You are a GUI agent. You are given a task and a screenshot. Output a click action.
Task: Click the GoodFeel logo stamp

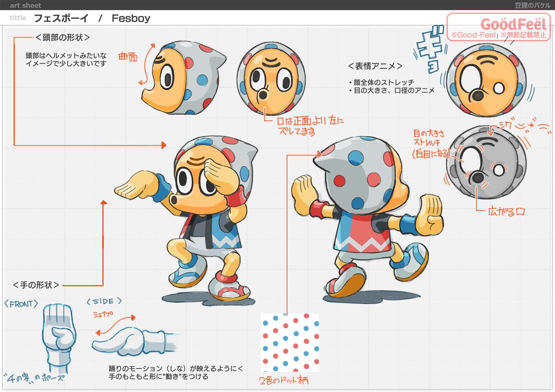pyautogui.click(x=498, y=27)
